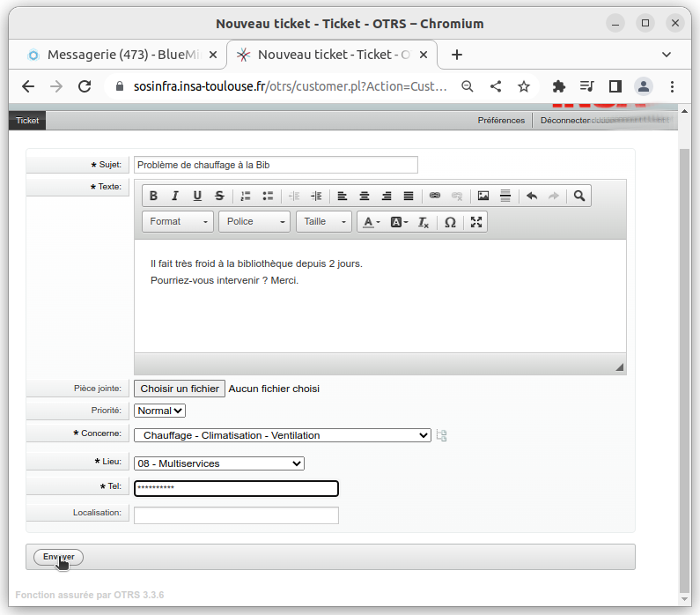Toggle underline formatting in the editor
The height and width of the screenshot is (615, 700).
(x=197, y=196)
